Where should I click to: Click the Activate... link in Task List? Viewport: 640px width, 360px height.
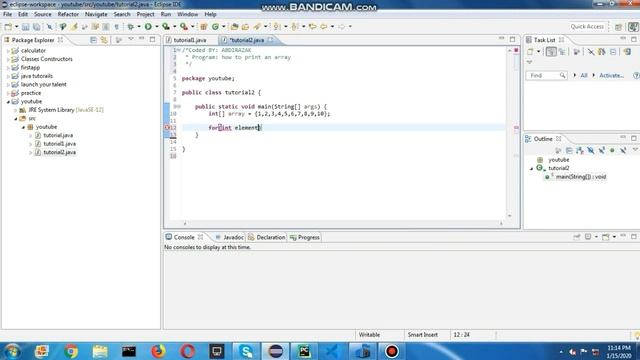(x=611, y=76)
